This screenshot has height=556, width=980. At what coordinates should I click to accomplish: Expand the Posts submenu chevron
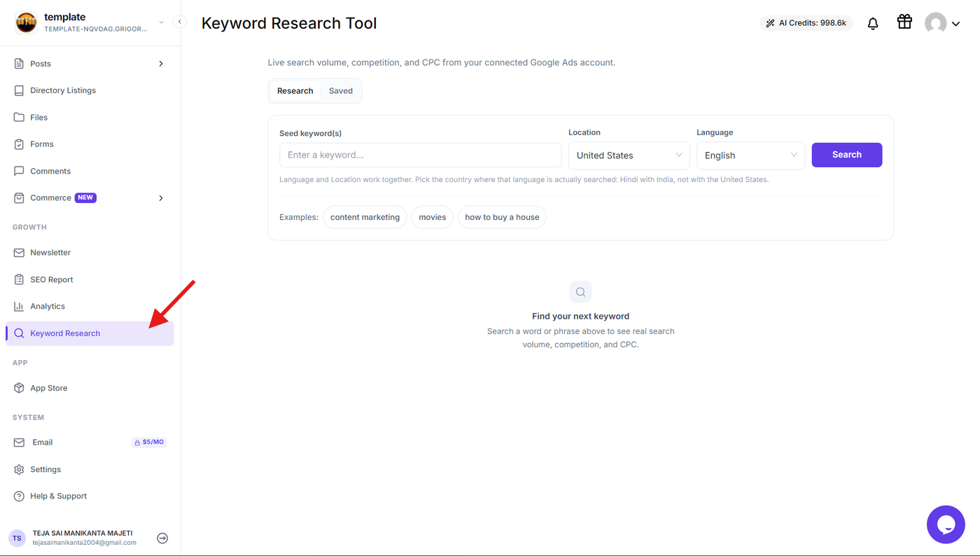click(161, 64)
